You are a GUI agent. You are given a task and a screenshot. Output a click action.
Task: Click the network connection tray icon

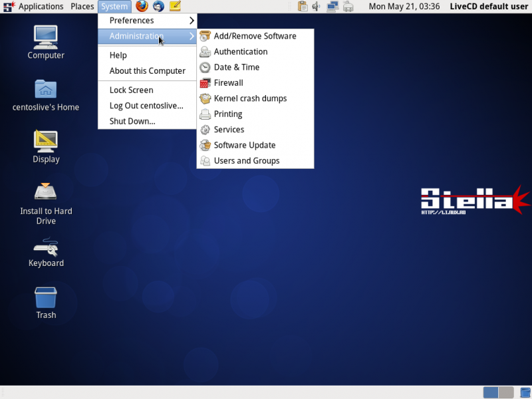[332, 6]
